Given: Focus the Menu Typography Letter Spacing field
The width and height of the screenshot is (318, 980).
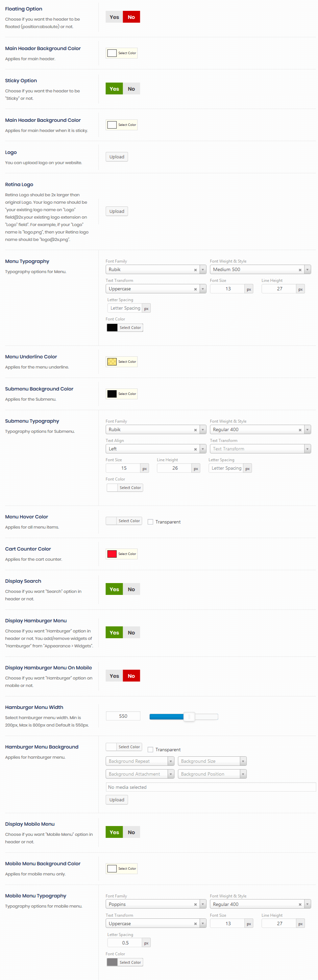Looking at the screenshot, I should 125,308.
